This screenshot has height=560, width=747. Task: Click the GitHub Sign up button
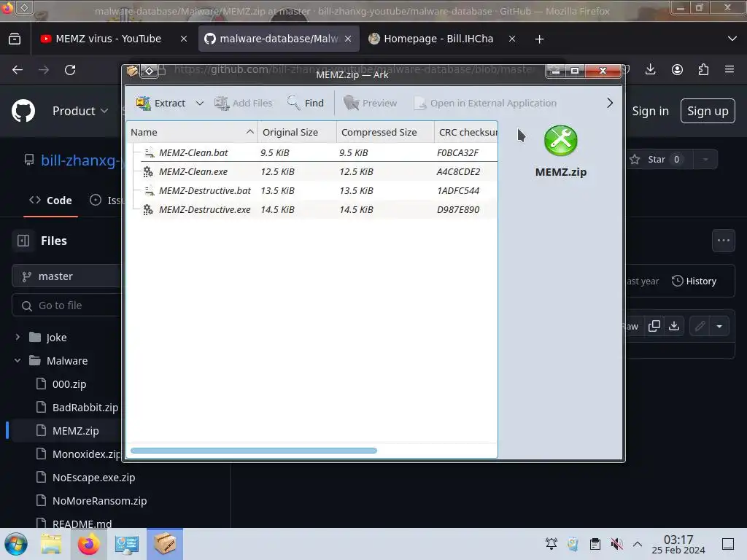coord(708,111)
